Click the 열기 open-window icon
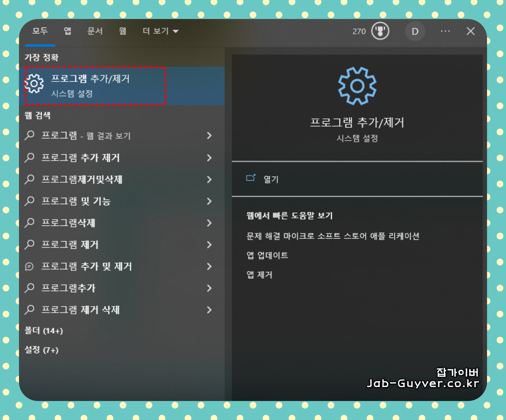This screenshot has height=420, width=506. click(251, 178)
